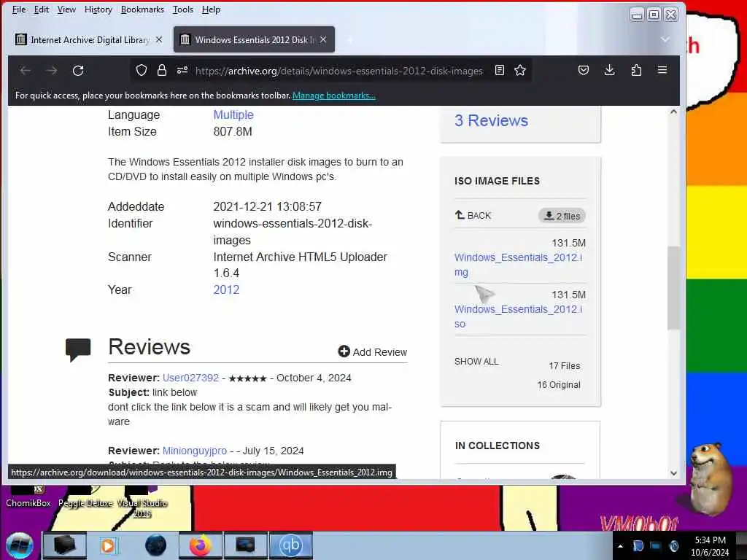Bookmark this page with the star icon
This screenshot has width=747, height=560.
(520, 71)
